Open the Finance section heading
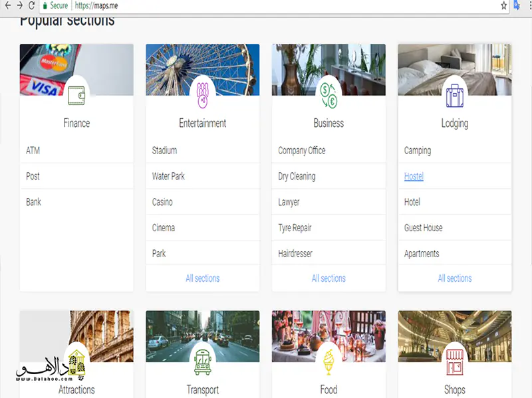 76,123
